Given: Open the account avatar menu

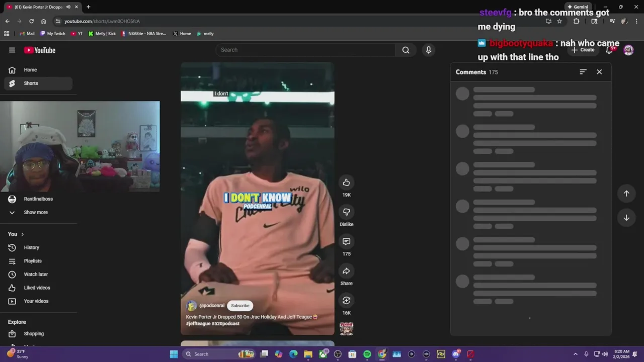Looking at the screenshot, I should (628, 50).
